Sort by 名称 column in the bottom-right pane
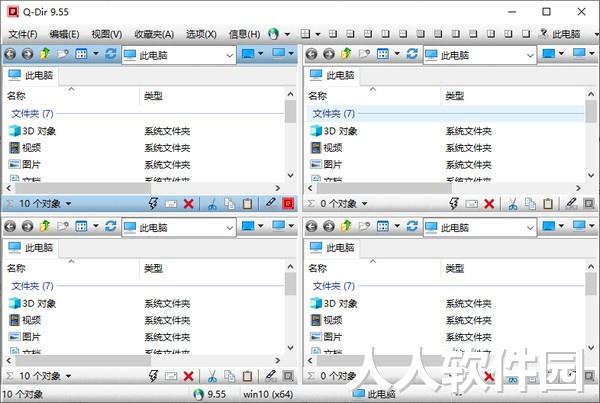Viewport: 600px width, 403px height. (x=372, y=268)
